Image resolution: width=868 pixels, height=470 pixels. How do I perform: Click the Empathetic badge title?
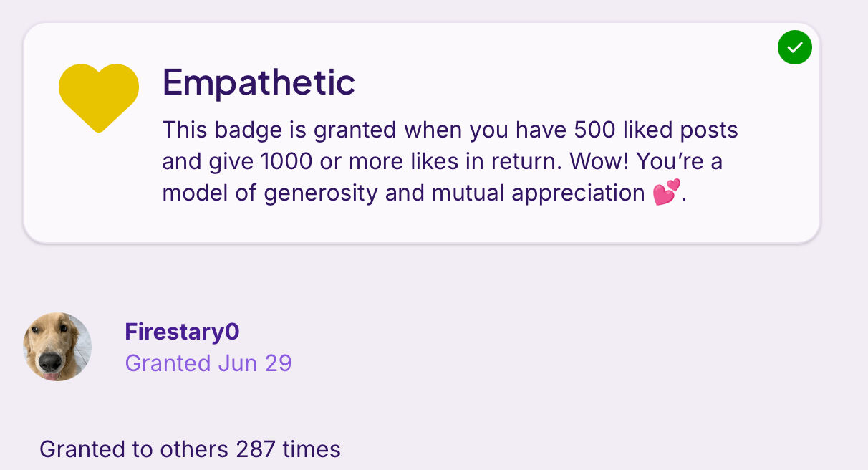tap(259, 82)
